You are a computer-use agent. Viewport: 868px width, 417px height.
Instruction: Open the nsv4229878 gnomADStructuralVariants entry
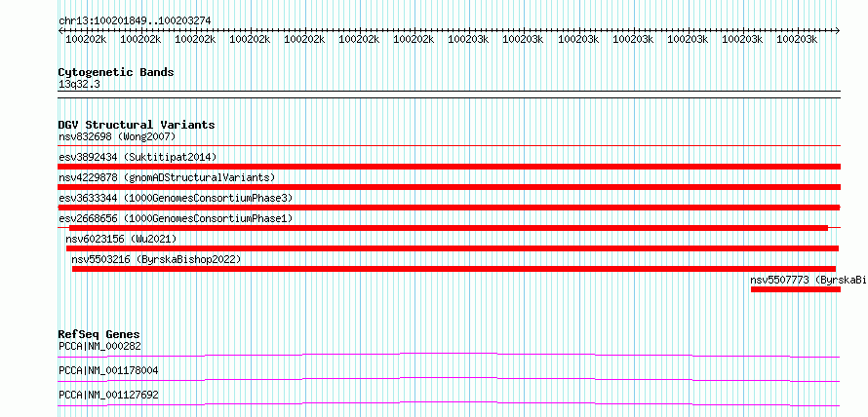coord(167,177)
